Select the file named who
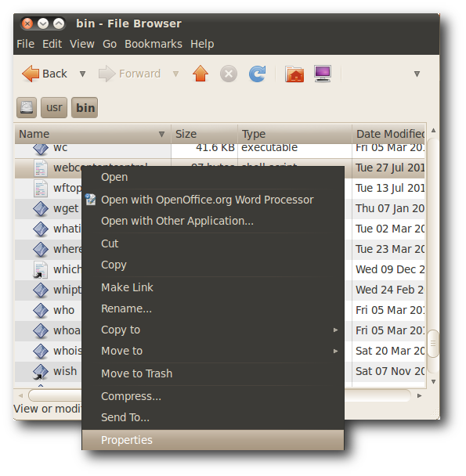The width and height of the screenshot is (466, 476). (63, 310)
